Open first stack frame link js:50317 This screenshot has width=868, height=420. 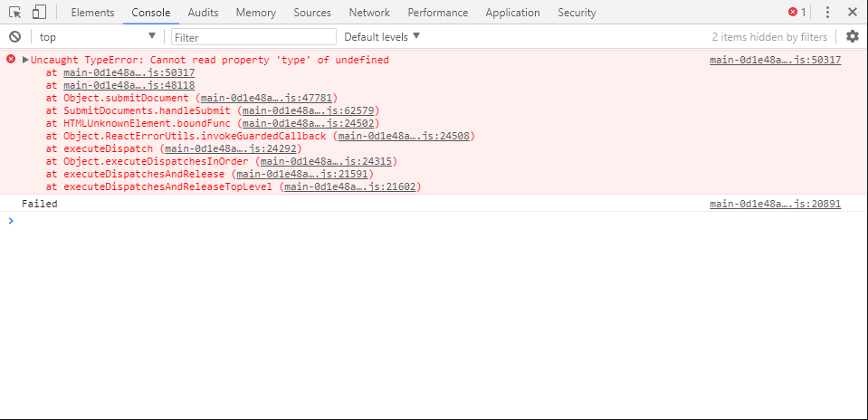point(129,72)
